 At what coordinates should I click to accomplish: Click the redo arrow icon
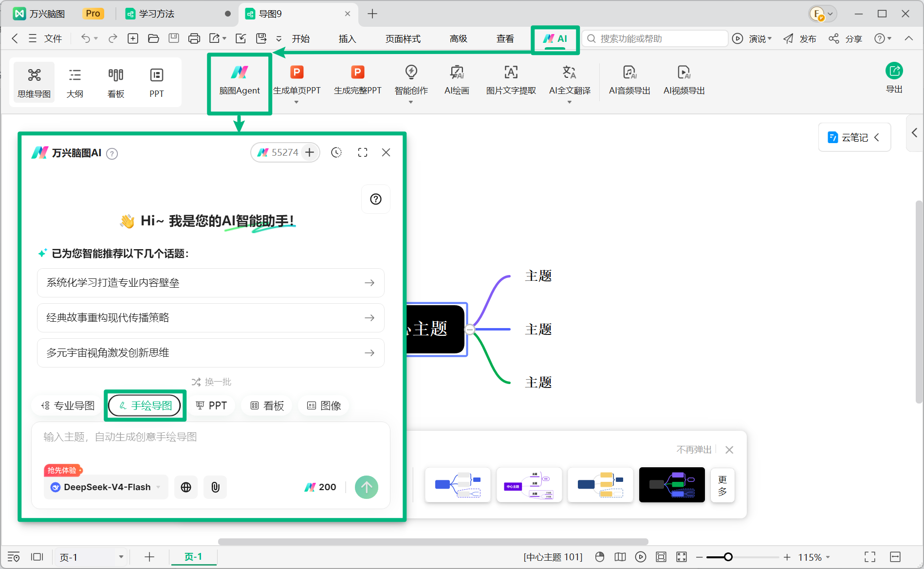[112, 38]
